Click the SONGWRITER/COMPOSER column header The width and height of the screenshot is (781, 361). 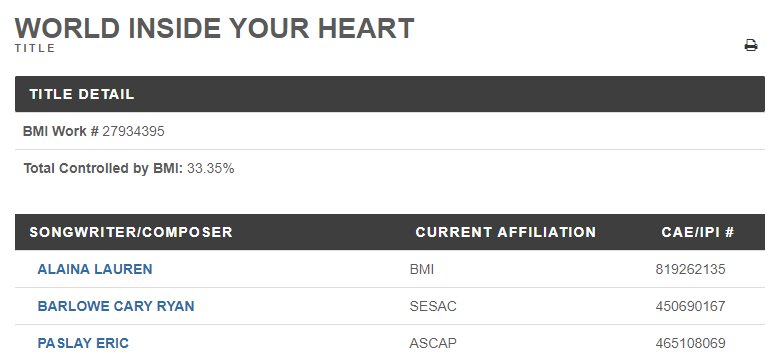[131, 232]
